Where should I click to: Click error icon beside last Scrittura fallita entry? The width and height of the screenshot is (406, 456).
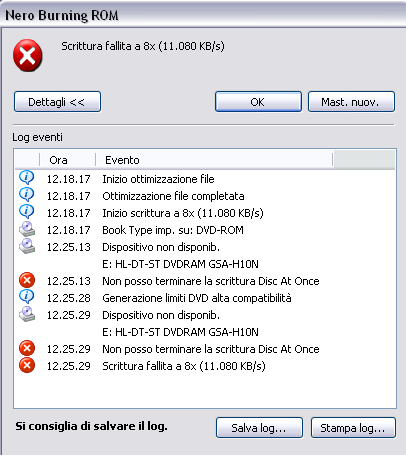[x=27, y=365]
